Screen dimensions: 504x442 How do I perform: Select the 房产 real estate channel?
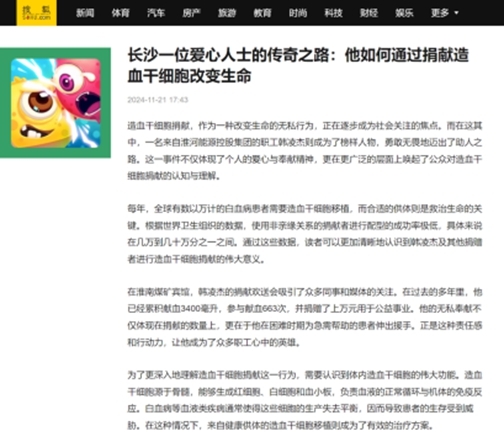coord(191,13)
